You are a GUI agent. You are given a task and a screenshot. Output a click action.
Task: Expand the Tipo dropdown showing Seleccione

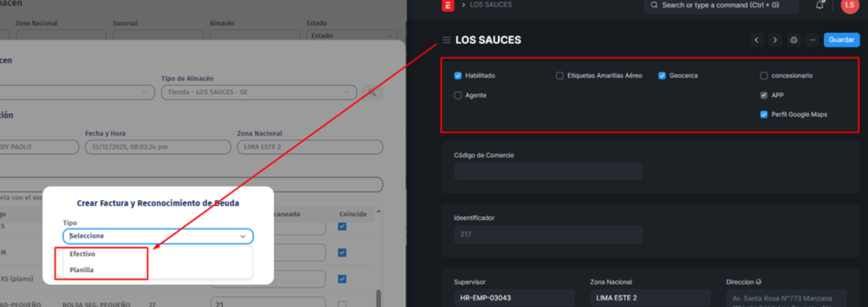tap(158, 236)
